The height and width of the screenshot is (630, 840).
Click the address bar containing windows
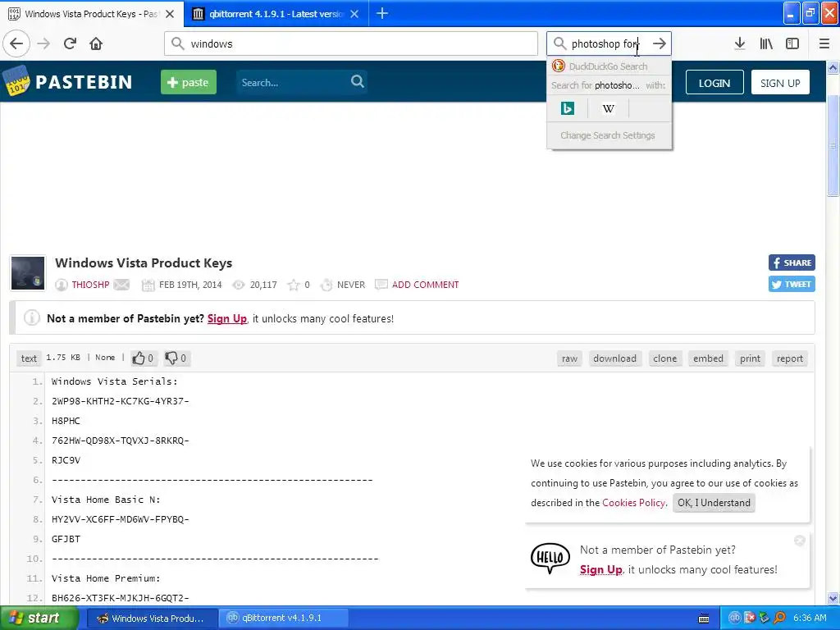351,43
